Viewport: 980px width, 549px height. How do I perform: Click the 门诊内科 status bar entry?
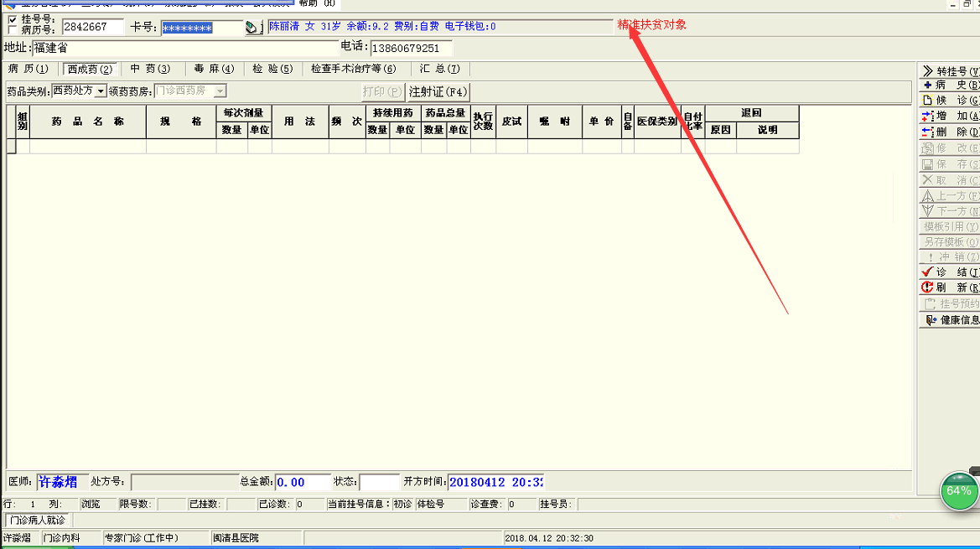point(61,538)
